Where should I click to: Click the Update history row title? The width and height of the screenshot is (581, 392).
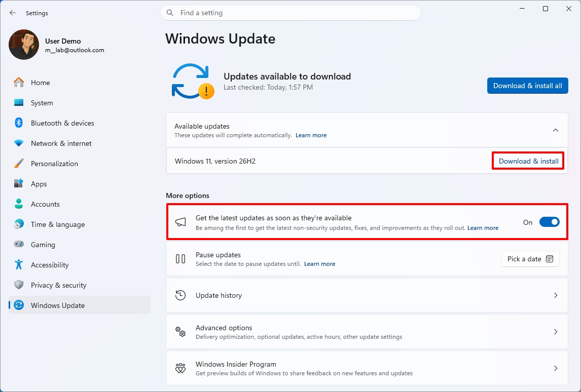tap(219, 295)
